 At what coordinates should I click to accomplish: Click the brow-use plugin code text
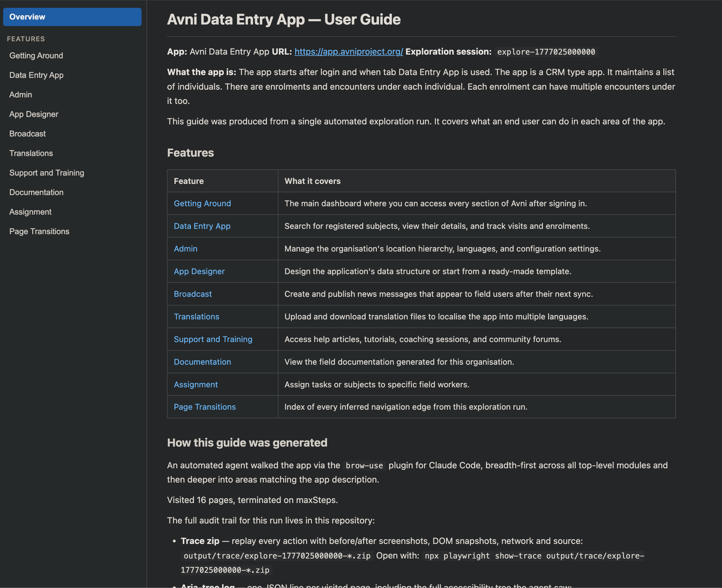click(364, 466)
